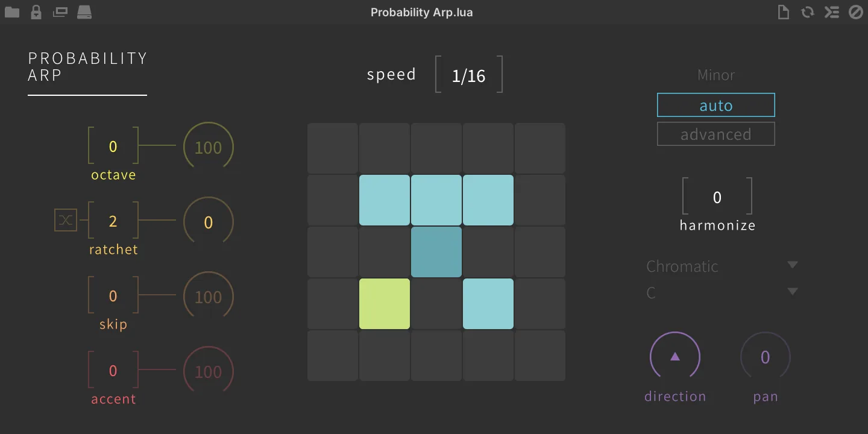The height and width of the screenshot is (434, 868).
Task: Open the console prompt icon
Action: click(832, 12)
